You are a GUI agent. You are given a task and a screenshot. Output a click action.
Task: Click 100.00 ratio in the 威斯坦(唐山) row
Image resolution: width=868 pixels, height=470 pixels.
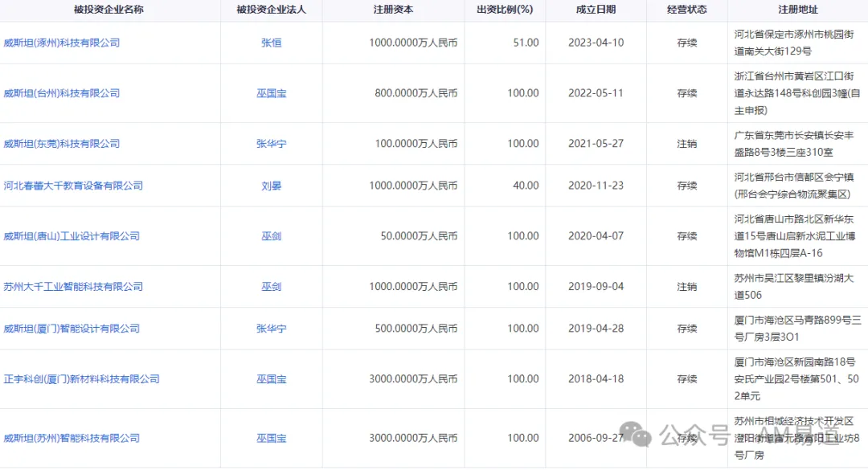click(x=523, y=236)
